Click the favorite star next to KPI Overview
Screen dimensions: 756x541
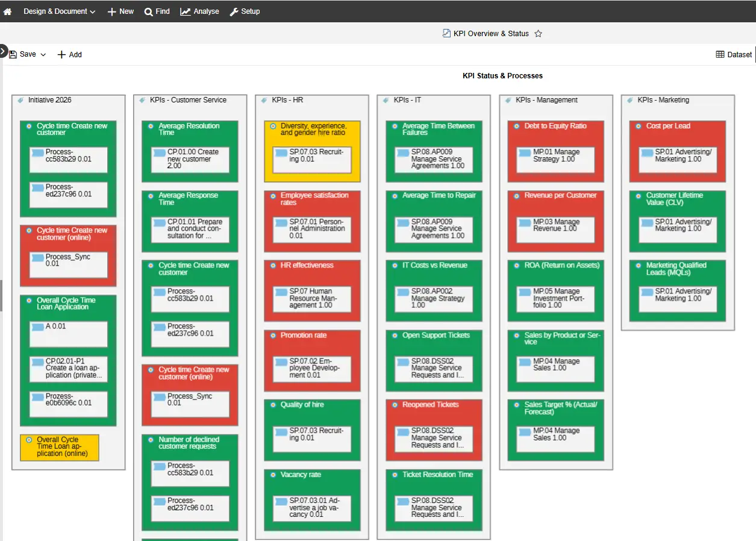tap(539, 34)
